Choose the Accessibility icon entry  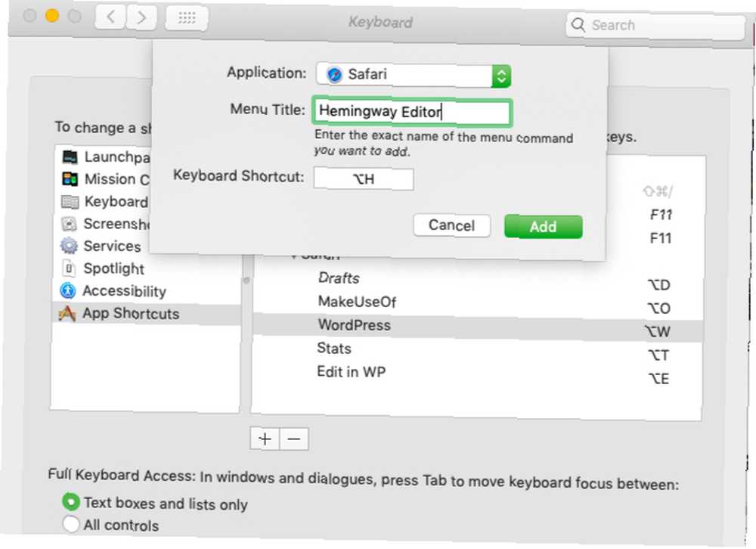[68, 290]
